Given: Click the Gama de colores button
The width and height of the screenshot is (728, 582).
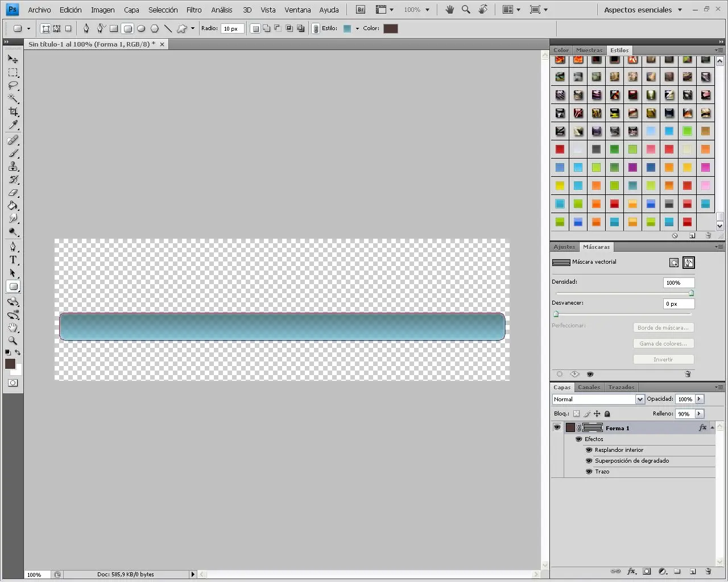Looking at the screenshot, I should click(663, 343).
